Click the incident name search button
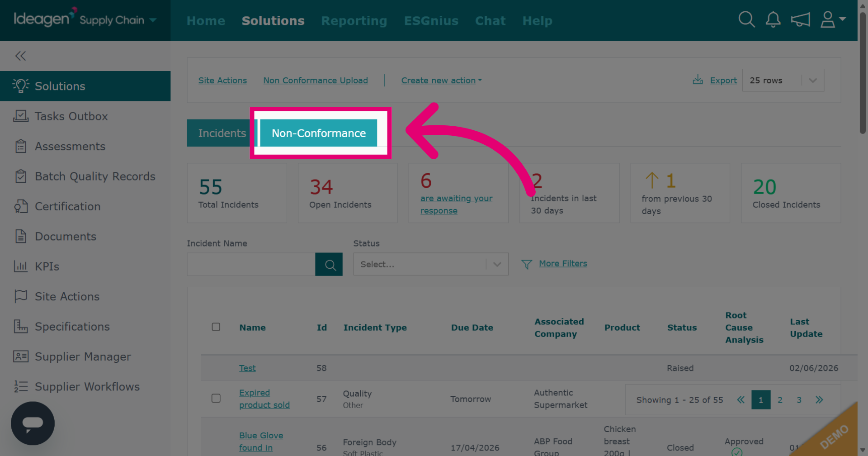 [329, 264]
